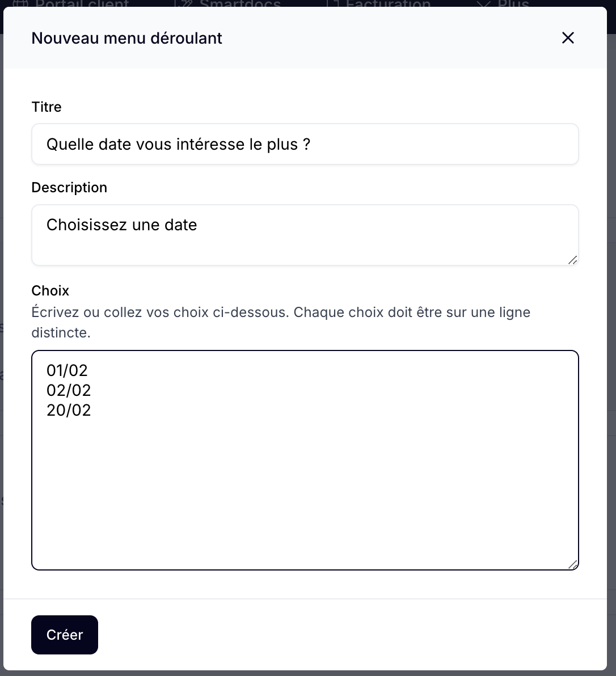
Task: Place cursor on the 20/02 choice line
Action: point(69,410)
